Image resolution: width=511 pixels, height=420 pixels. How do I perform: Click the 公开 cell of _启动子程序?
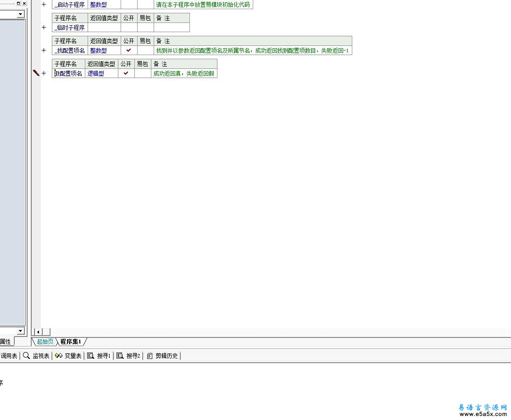pos(129,5)
